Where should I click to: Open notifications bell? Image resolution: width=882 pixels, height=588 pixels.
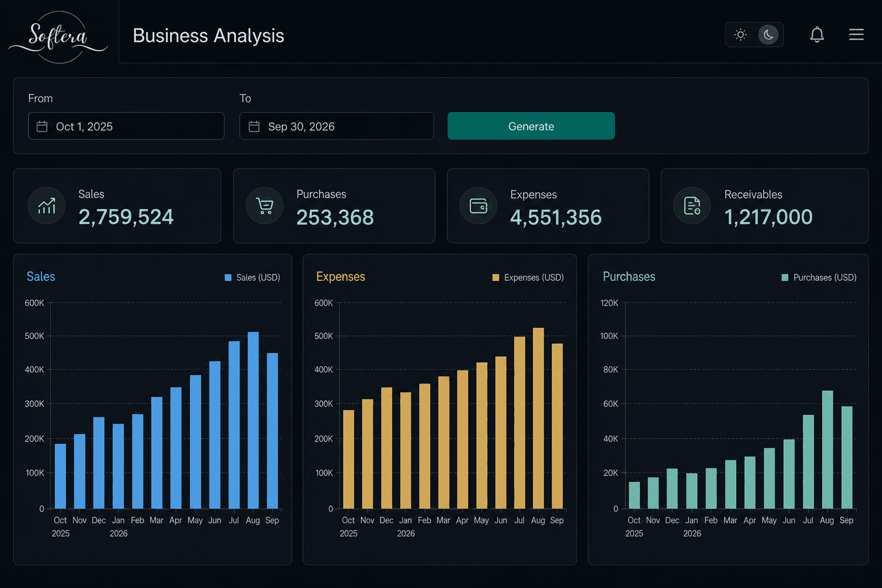click(x=817, y=34)
